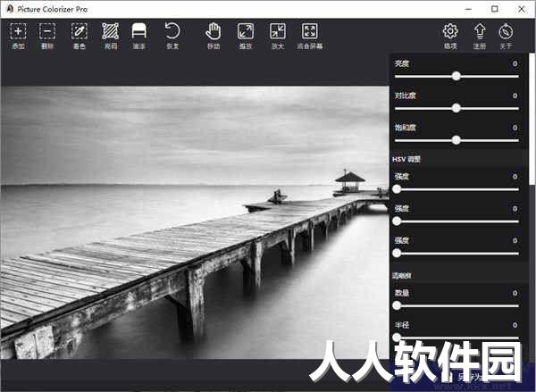536x392 pixels.
Task: Click the 亮度 label
Action: point(402,63)
